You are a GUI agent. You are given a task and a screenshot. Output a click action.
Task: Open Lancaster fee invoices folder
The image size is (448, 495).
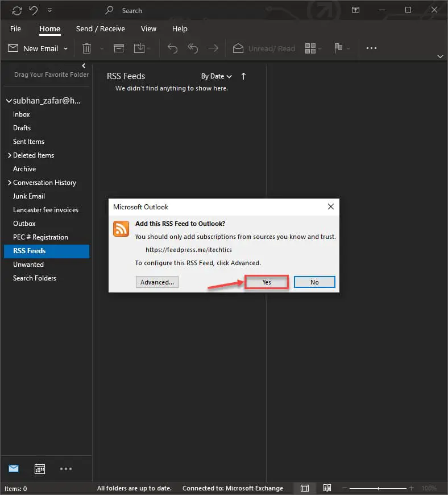[x=45, y=210]
